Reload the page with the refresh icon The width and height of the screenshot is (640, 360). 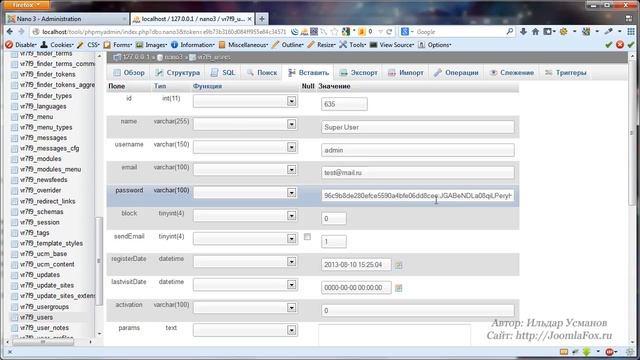coord(389,31)
